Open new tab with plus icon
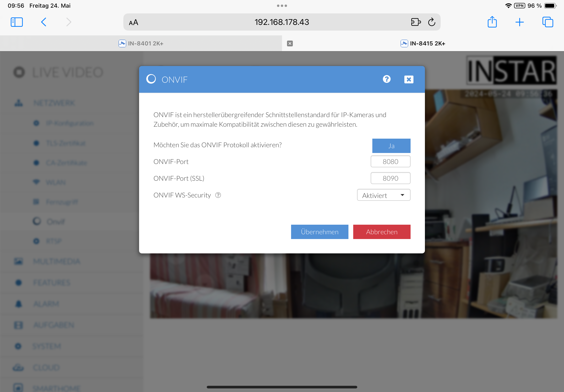This screenshot has width=564, height=392. [x=519, y=22]
